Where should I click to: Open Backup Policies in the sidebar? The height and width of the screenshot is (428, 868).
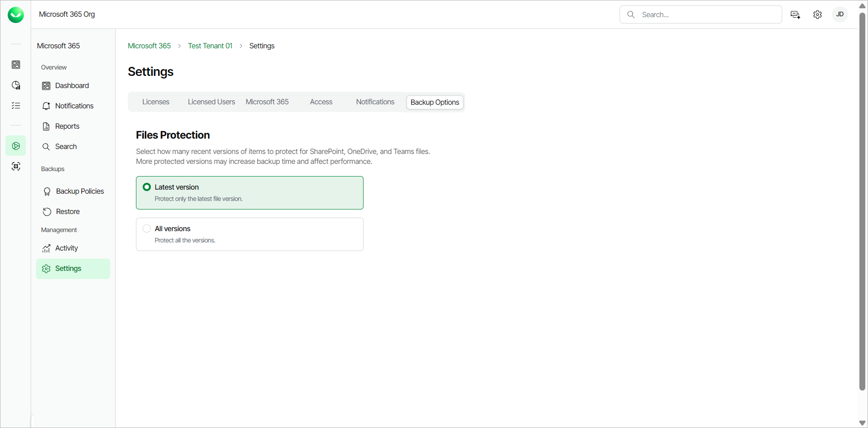point(79,191)
